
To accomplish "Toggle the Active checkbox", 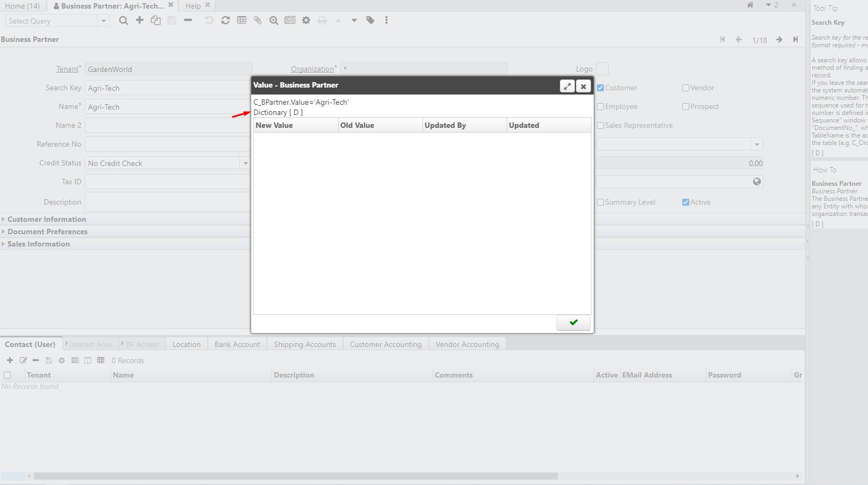I will click(x=685, y=202).
